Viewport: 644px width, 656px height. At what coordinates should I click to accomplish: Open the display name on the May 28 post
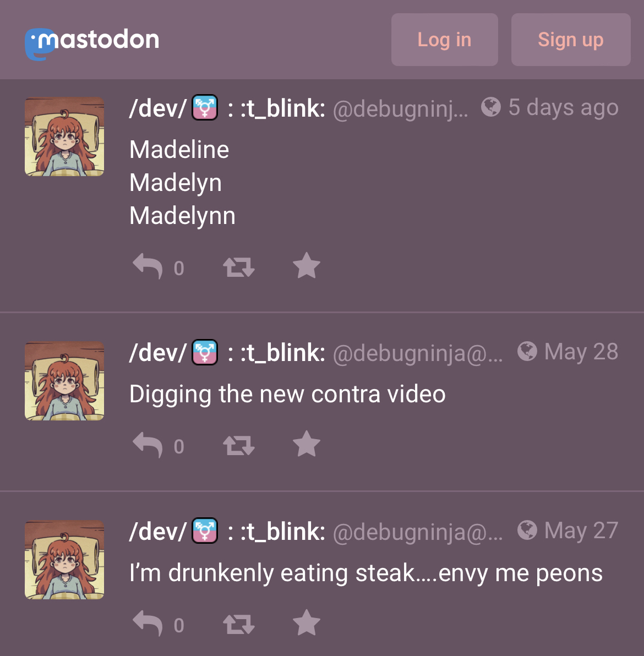click(x=227, y=353)
